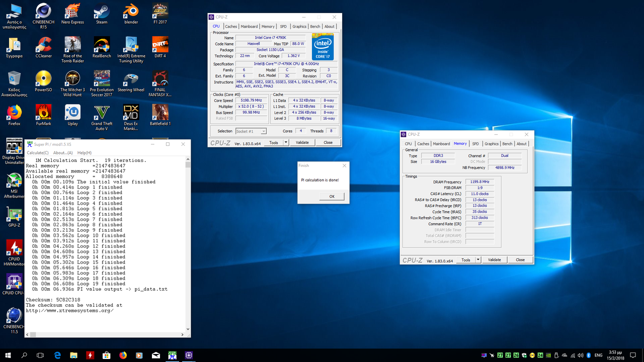Open the Nero Express desktop shortcut
The height and width of the screenshot is (362, 644).
[72, 14]
